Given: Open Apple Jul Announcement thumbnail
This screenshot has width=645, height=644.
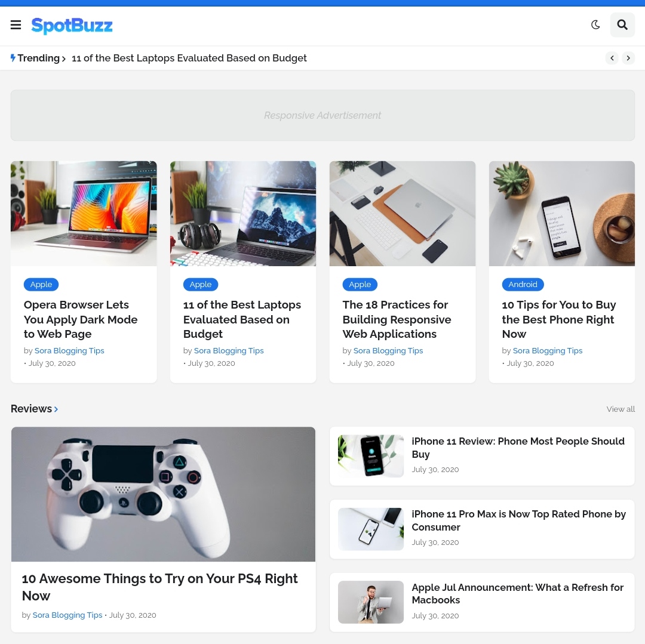Looking at the screenshot, I should point(371,602).
